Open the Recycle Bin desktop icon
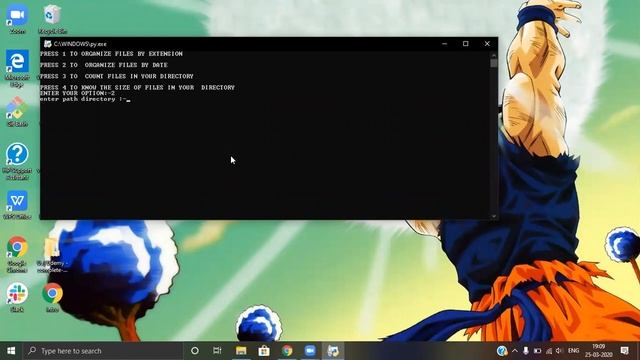640x360 pixels. pyautogui.click(x=52, y=18)
